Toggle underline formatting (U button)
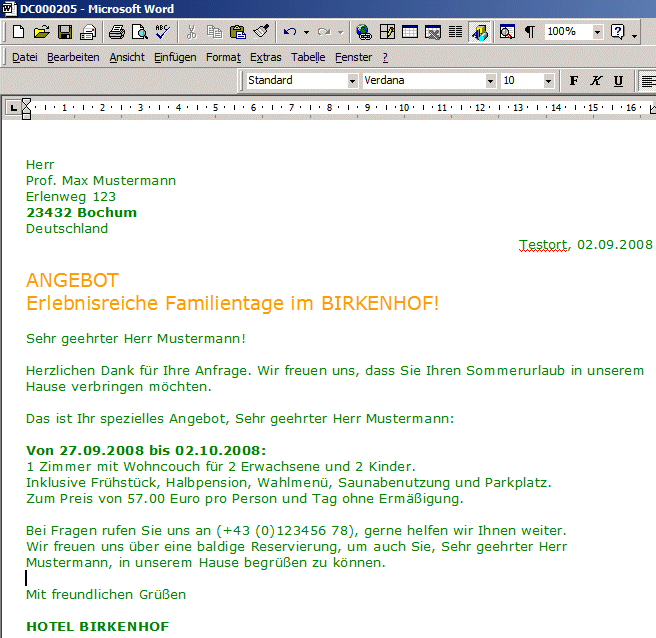This screenshot has width=656, height=638. [x=618, y=81]
